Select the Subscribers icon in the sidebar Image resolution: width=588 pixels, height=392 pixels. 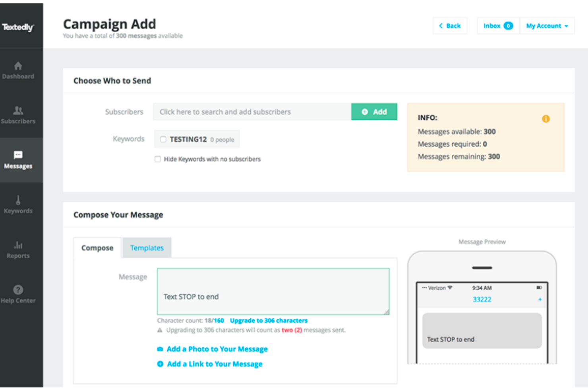[x=18, y=111]
